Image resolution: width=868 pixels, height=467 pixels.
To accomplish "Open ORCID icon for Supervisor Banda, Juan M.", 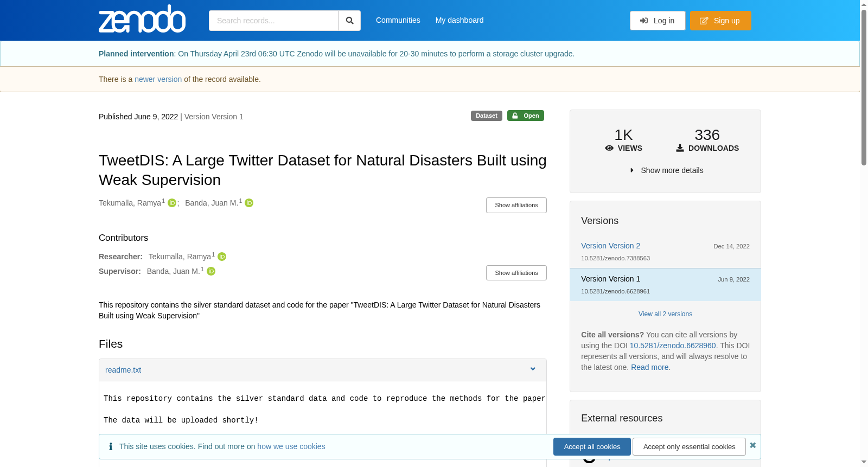I will click(211, 271).
